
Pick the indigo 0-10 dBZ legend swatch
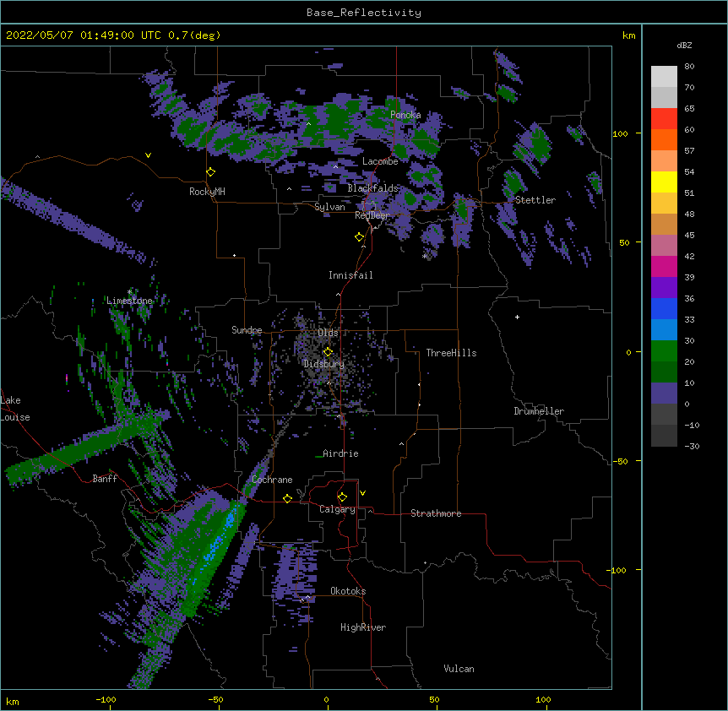[664, 393]
